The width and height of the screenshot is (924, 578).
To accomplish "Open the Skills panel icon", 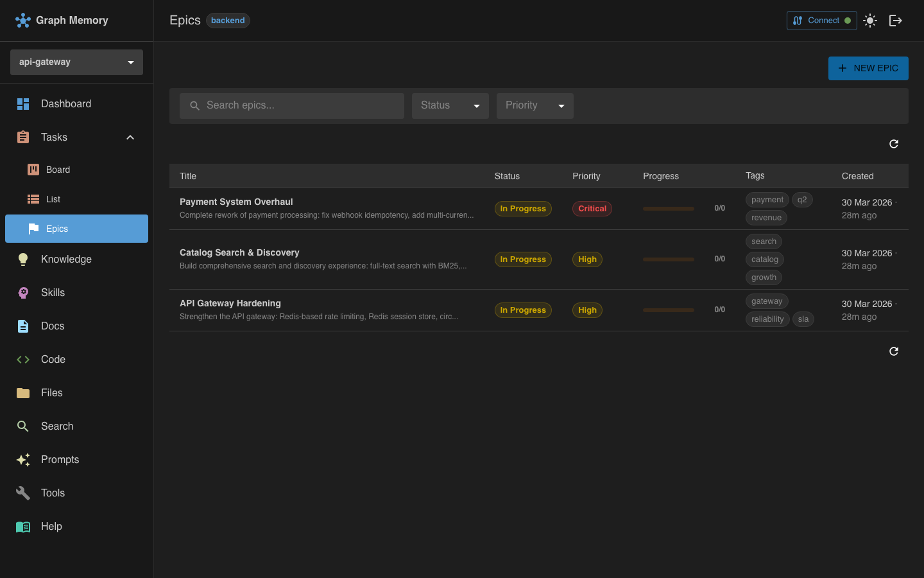I will [22, 292].
